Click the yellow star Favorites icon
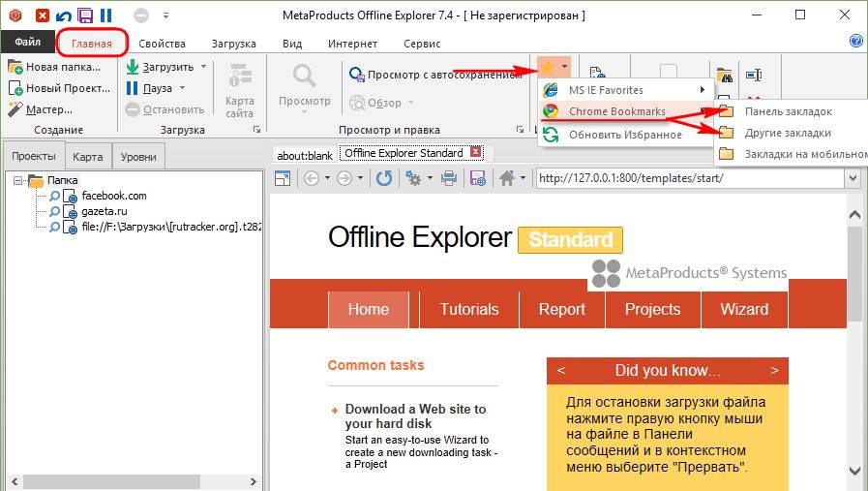 click(x=548, y=68)
